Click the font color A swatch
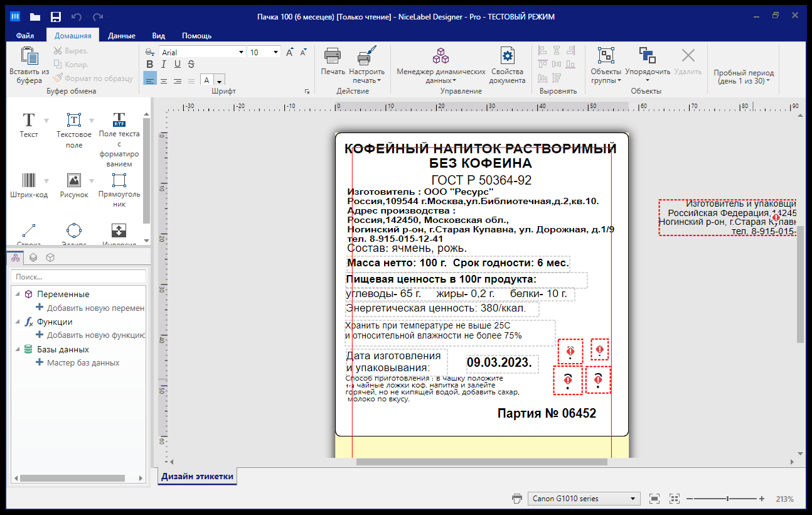The image size is (812, 515). pyautogui.click(x=207, y=80)
